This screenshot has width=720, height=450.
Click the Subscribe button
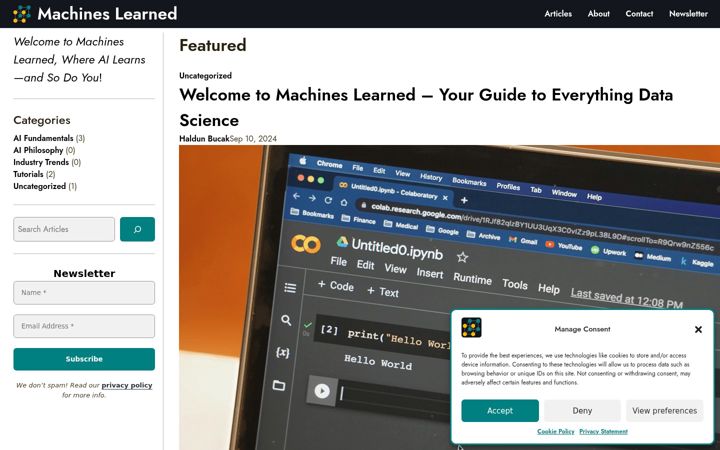(x=84, y=359)
